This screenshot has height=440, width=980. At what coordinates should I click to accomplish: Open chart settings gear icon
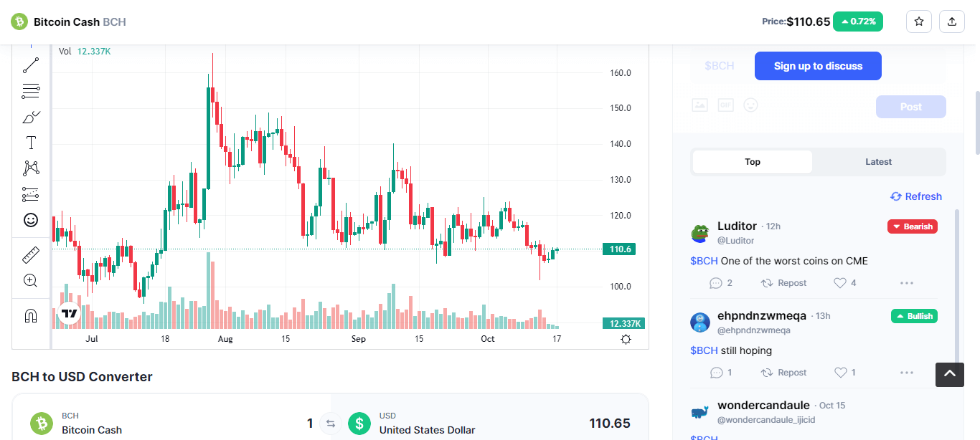click(x=626, y=339)
